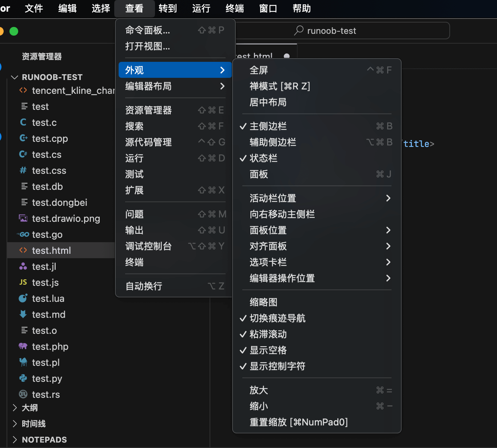Image resolution: width=497 pixels, height=448 pixels.
Task: Click the runoob-test search field
Action: [331, 31]
